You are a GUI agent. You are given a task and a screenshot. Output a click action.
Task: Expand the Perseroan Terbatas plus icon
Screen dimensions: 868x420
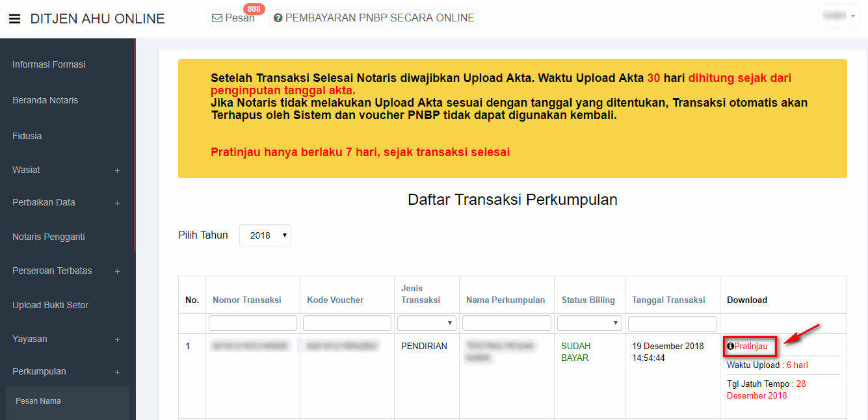(117, 271)
